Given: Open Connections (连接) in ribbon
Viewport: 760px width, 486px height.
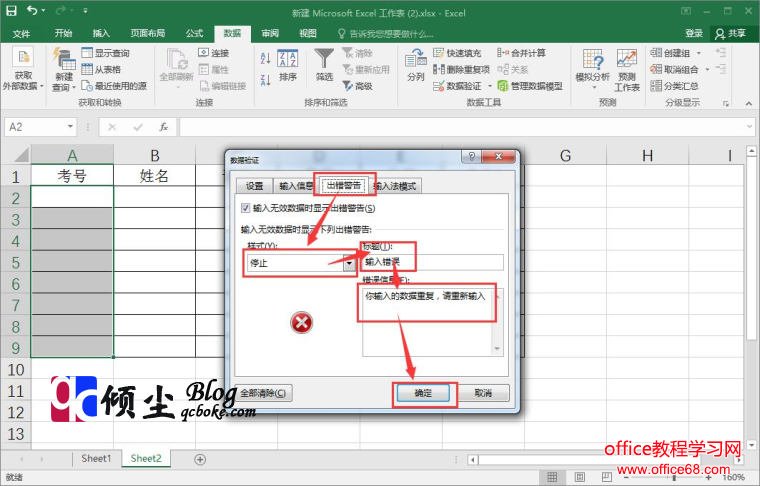Looking at the screenshot, I should 214,53.
